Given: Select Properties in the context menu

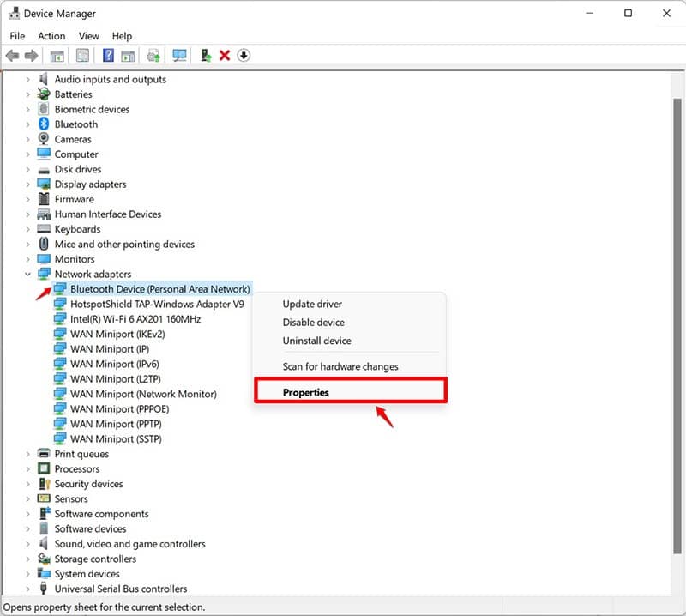Looking at the screenshot, I should click(306, 392).
